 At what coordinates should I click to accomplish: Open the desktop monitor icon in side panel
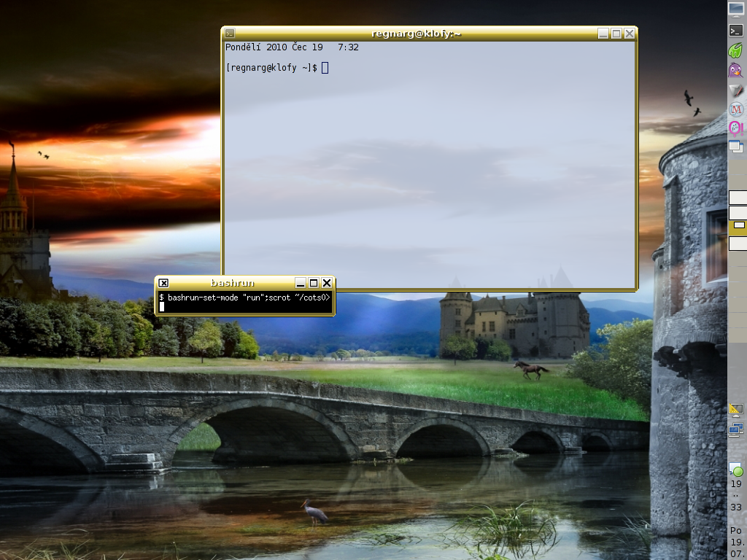click(736, 9)
